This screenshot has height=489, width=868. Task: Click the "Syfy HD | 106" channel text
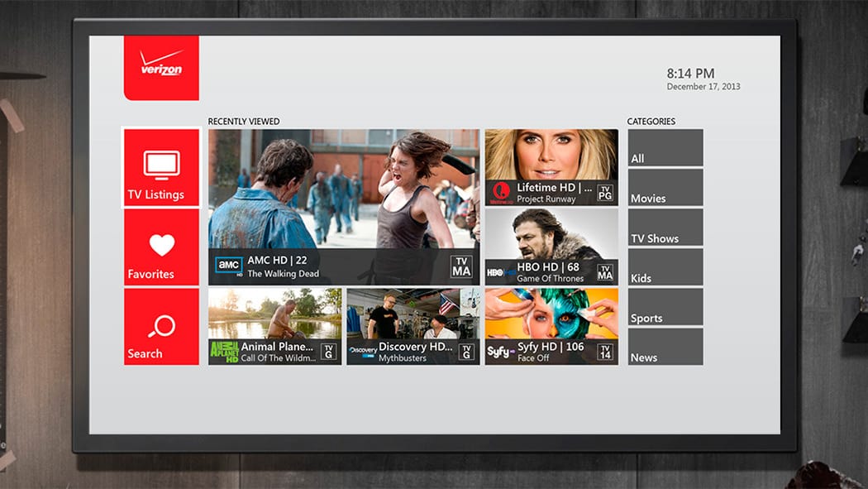551,347
